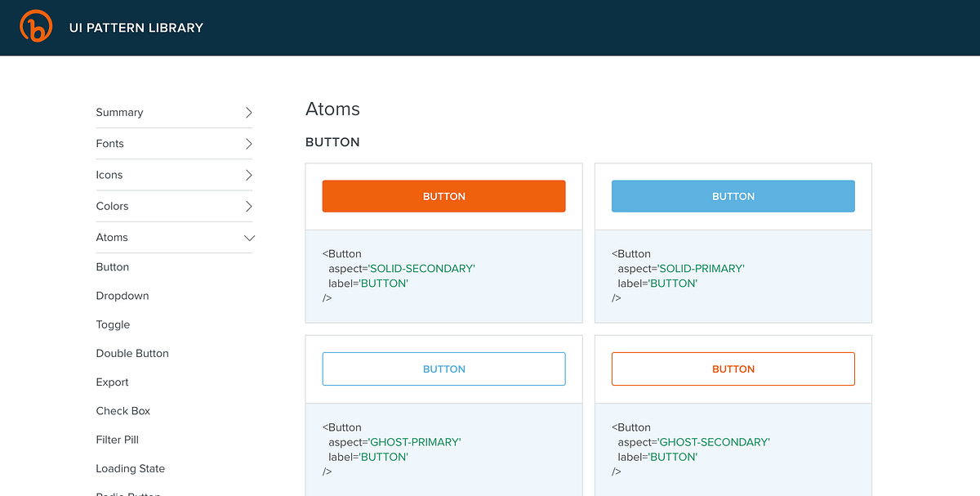Screen dimensions: 980x496
Task: Select Filter Pill in the sidebar
Action: 118,440
